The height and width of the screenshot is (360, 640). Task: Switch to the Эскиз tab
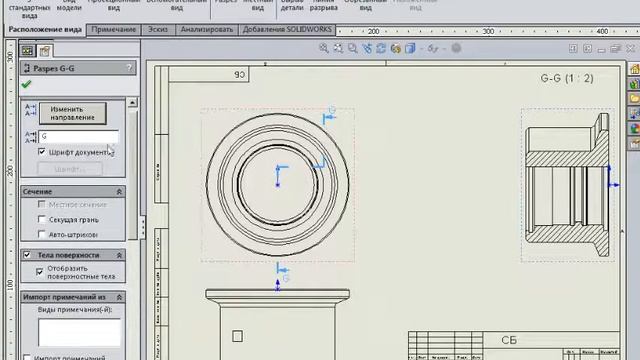158,29
